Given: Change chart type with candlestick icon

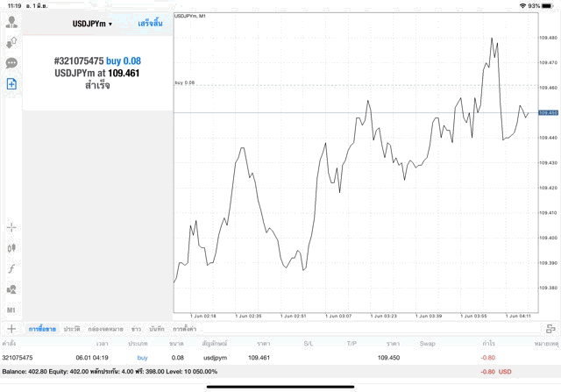Looking at the screenshot, I should (x=12, y=248).
